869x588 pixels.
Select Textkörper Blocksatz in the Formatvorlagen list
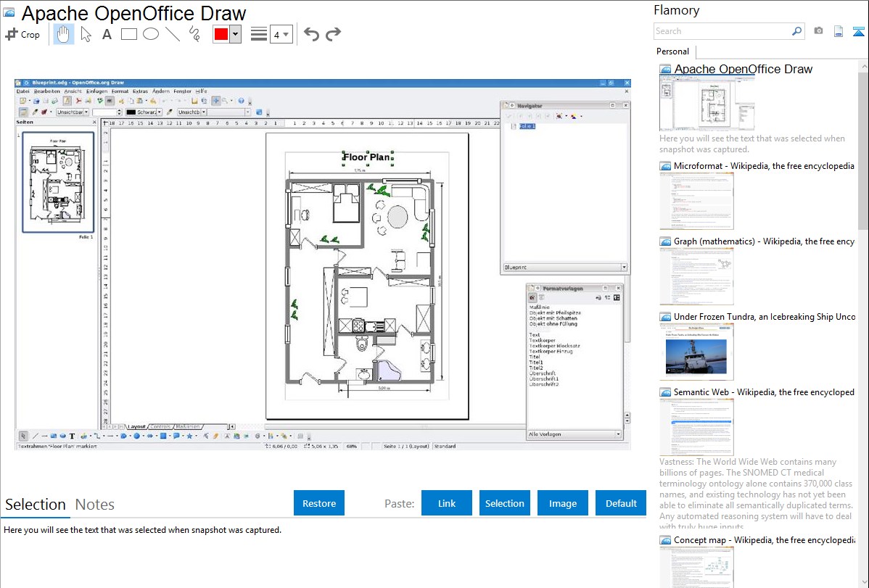point(555,346)
